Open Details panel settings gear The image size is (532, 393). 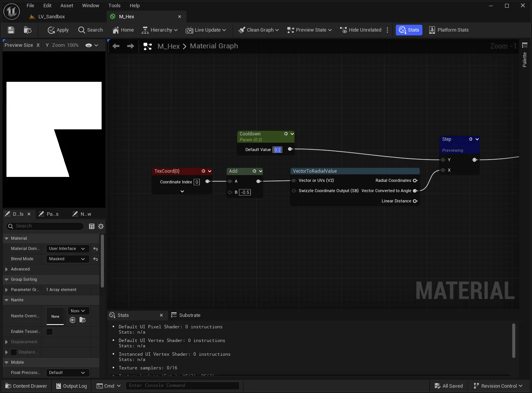[x=101, y=226]
